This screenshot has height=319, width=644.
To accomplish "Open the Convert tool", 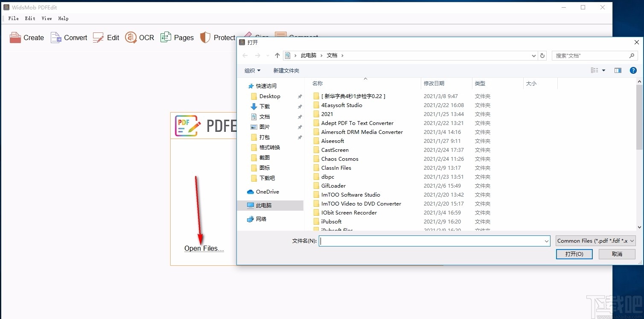I will (68, 38).
